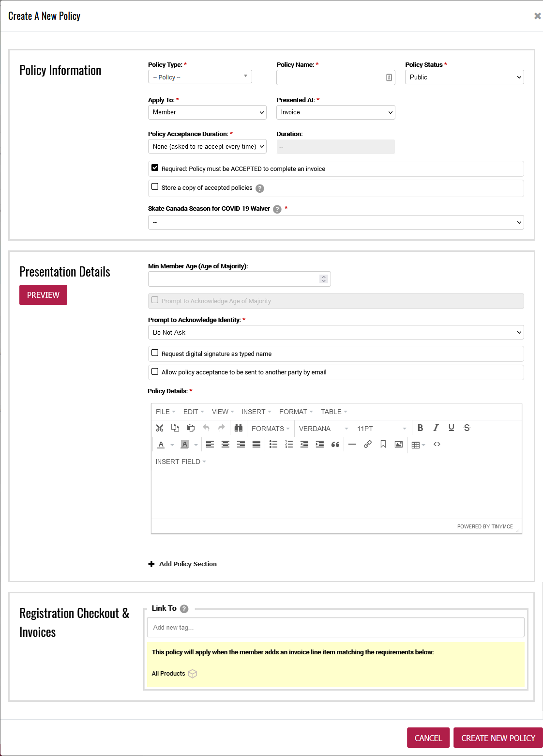This screenshot has height=756, width=543.
Task: Apply italic formatting in the editor
Action: click(436, 428)
